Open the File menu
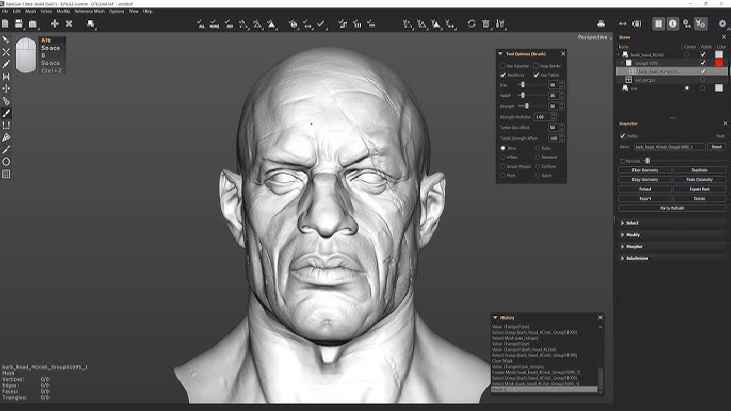 [x=6, y=11]
